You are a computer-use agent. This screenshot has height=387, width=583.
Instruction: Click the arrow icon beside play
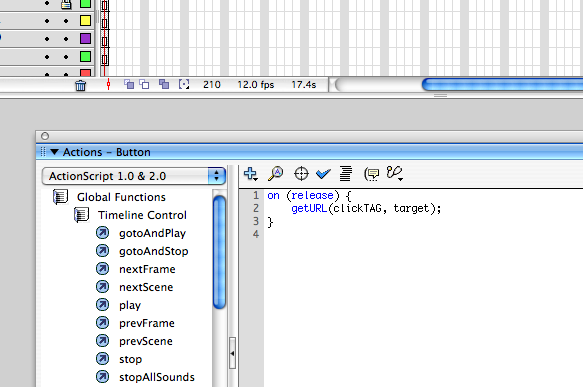coord(103,305)
